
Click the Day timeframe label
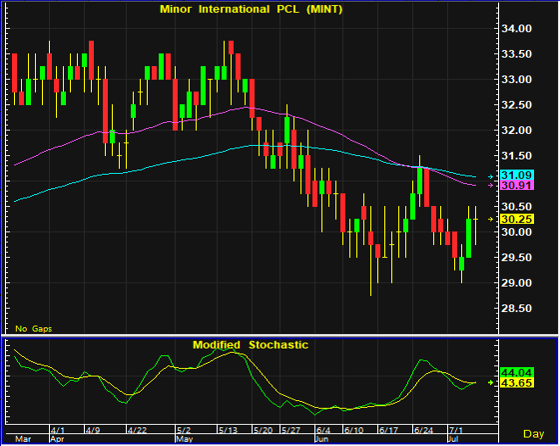click(534, 434)
